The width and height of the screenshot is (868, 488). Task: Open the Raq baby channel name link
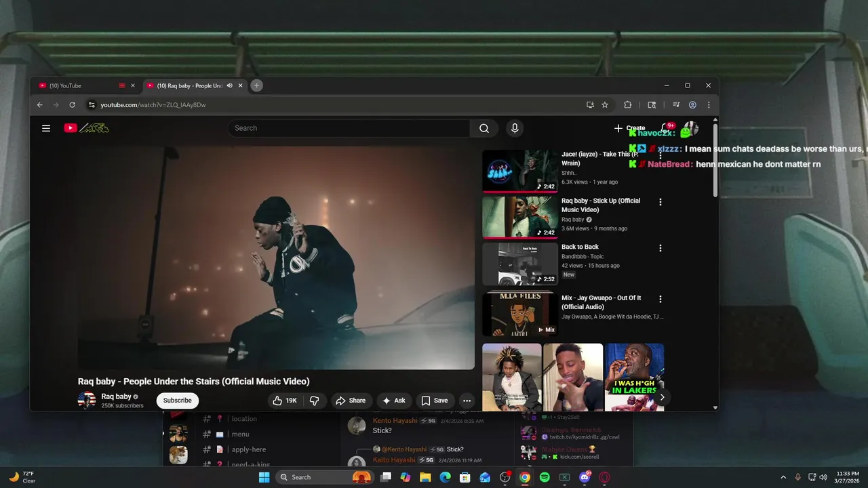[x=116, y=396]
